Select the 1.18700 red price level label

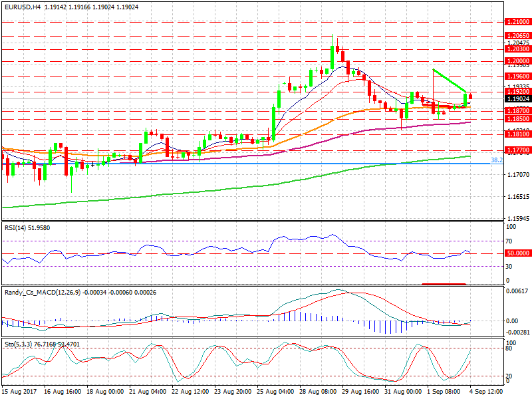click(518, 110)
